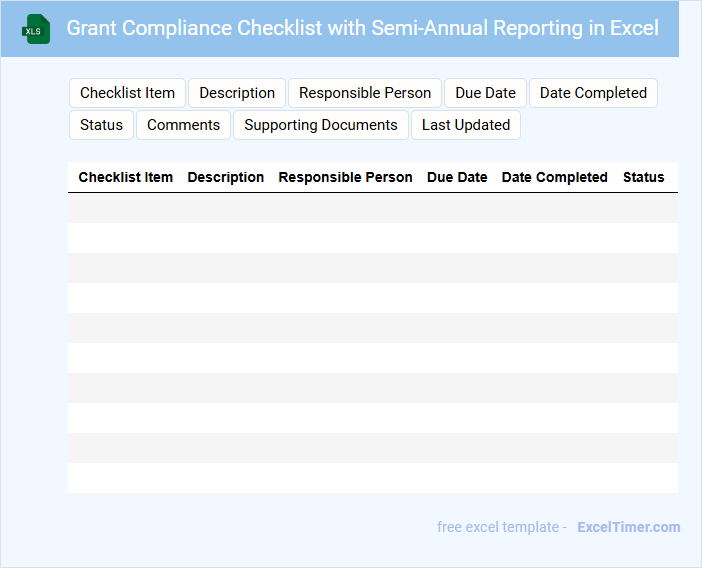The image size is (702, 568).
Task: Click the Comments tag button
Action: (183, 125)
